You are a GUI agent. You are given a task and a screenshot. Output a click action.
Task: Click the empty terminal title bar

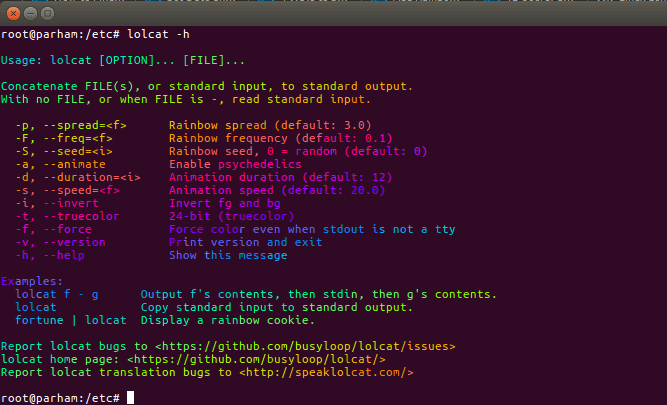click(x=350, y=10)
